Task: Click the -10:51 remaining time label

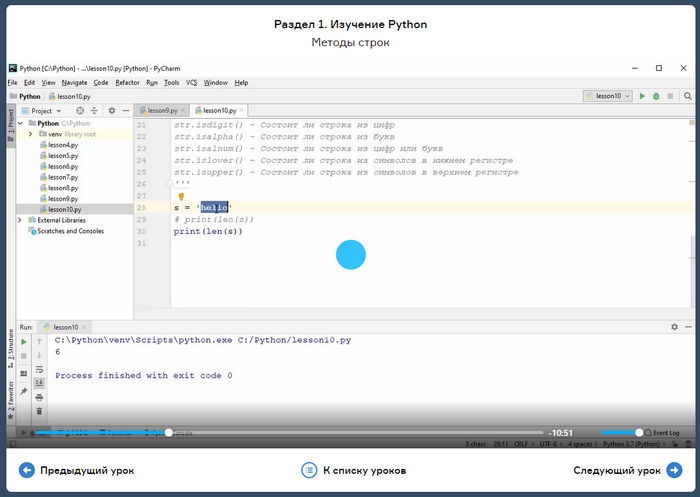Action: coord(561,433)
